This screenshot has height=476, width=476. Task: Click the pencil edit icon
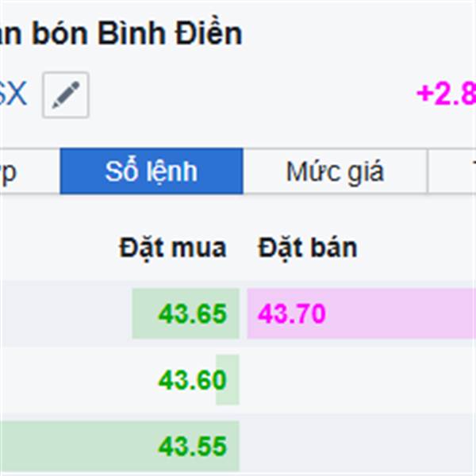[66, 94]
